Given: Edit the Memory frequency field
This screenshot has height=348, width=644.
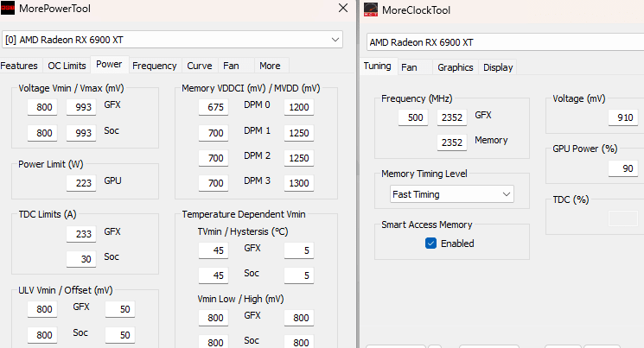Looking at the screenshot, I should coord(452,142).
